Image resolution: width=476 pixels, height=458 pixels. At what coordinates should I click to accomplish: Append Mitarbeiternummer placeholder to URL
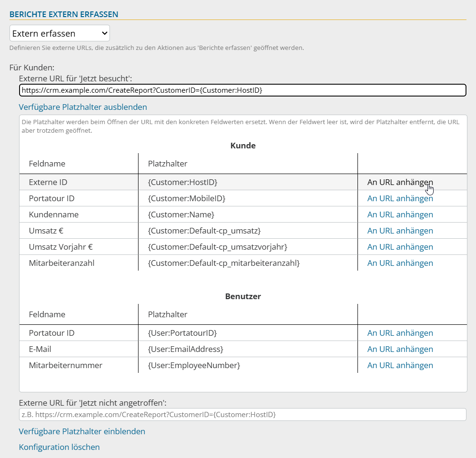[x=400, y=365]
